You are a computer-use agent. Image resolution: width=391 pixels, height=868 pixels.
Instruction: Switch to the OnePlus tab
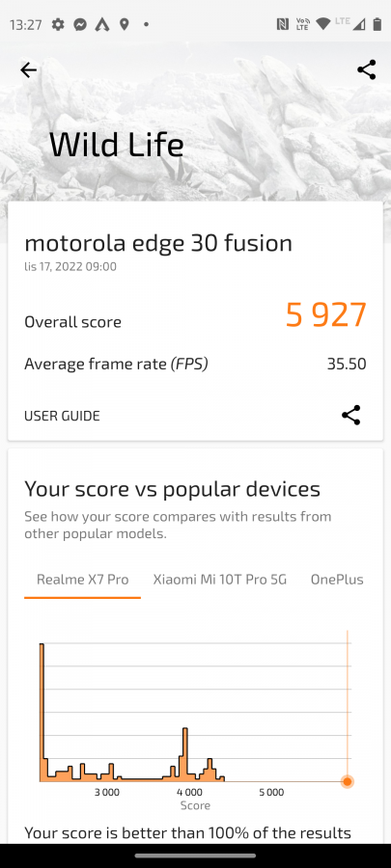point(337,580)
